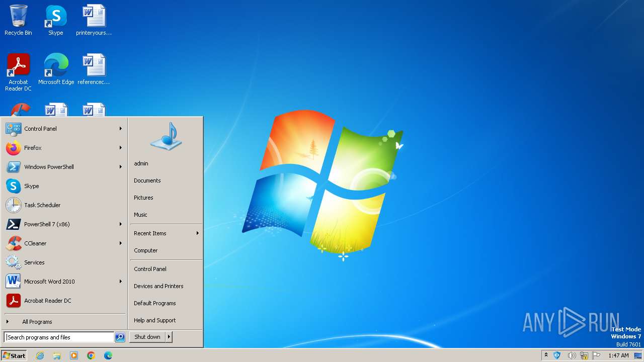The image size is (644, 362).
Task: Expand Control Panel submenu arrow
Action: 121,129
